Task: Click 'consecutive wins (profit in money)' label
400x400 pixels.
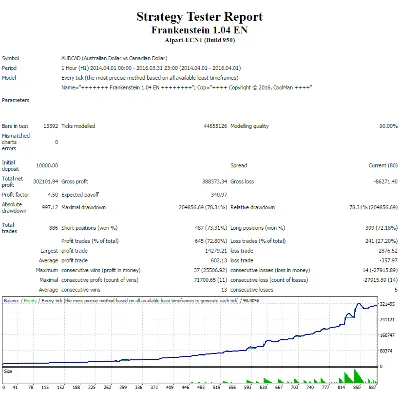Action: tap(101, 270)
